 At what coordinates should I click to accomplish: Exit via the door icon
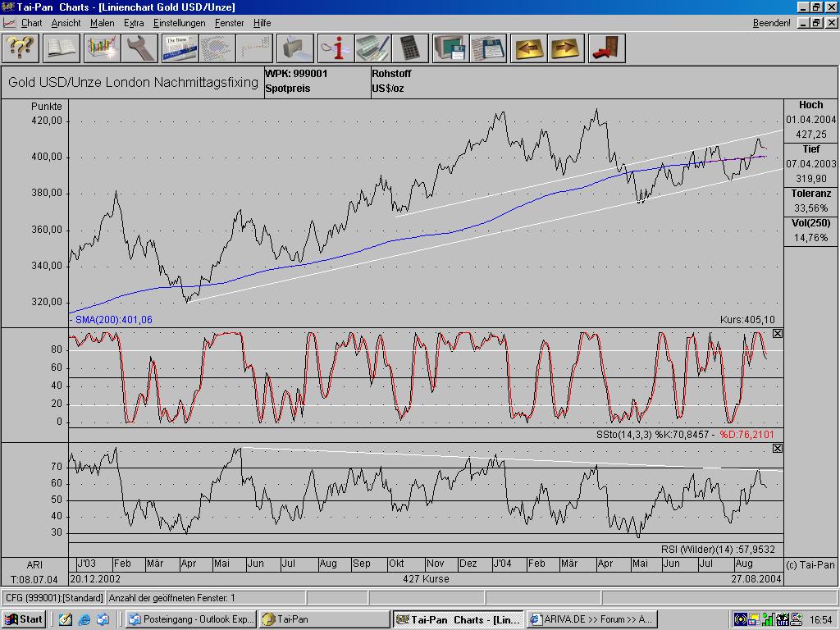pos(606,48)
